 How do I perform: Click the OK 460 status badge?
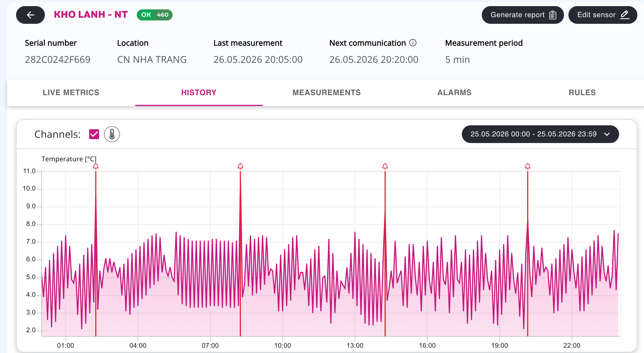tap(154, 15)
